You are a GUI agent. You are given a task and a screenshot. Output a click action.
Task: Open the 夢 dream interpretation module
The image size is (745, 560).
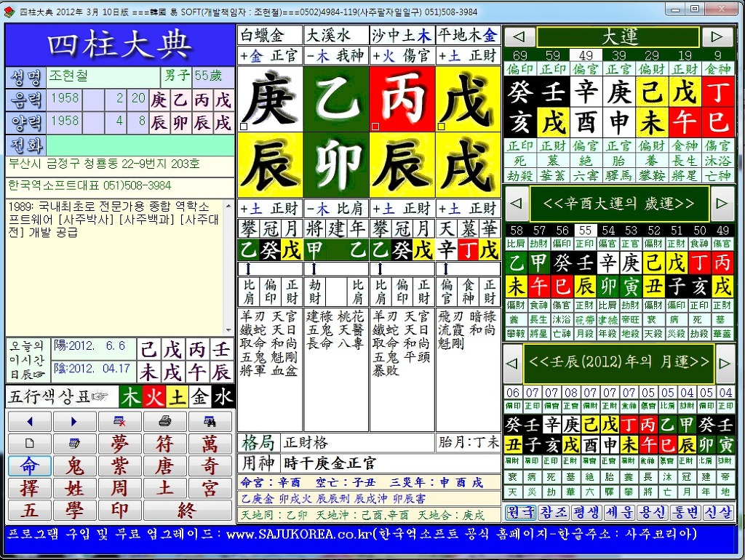[120, 444]
